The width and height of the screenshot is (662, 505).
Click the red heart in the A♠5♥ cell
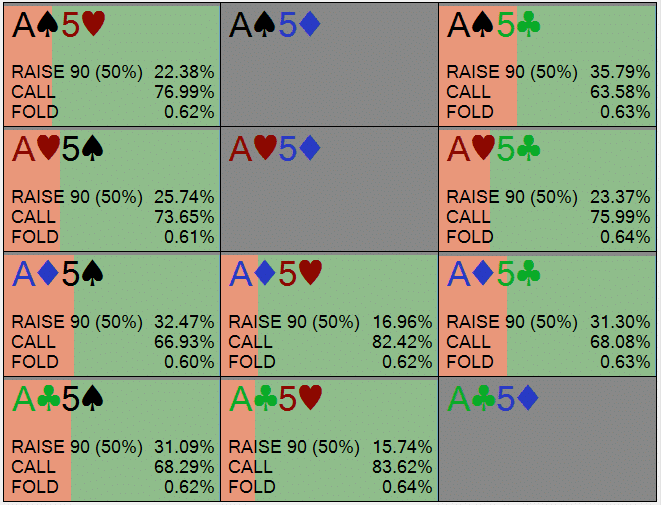click(x=94, y=24)
